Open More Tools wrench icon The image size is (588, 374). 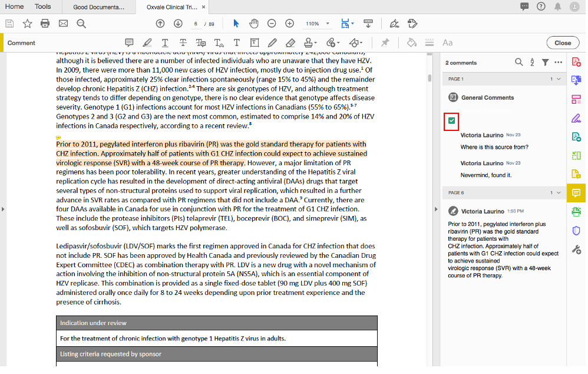click(x=576, y=250)
